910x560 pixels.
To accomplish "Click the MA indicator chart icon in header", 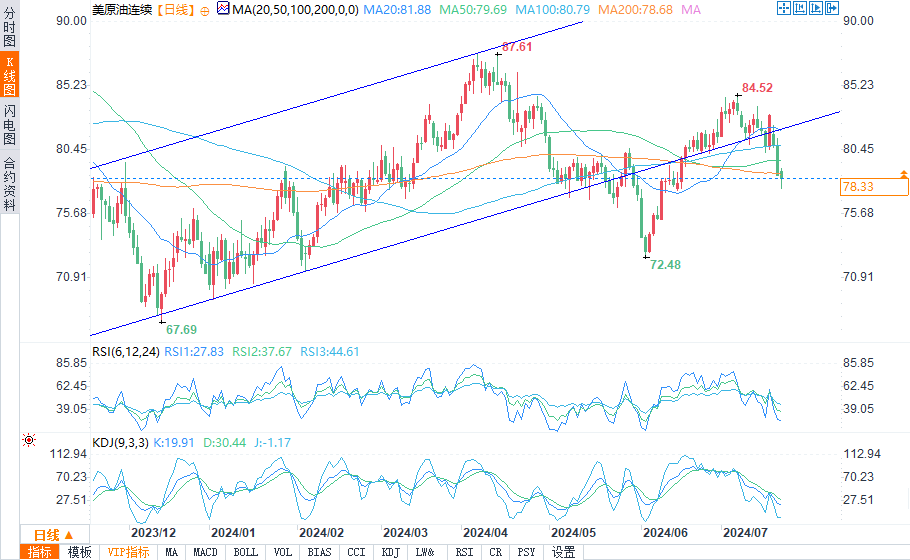I will (x=223, y=8).
